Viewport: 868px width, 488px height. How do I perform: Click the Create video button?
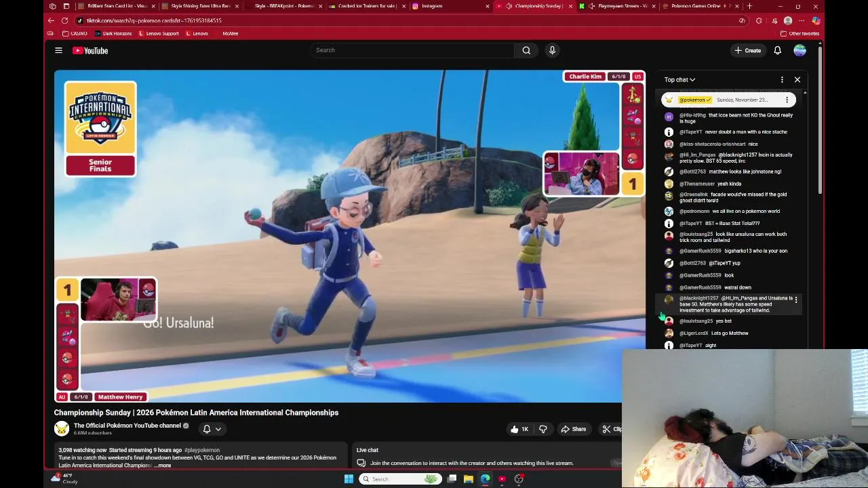[x=747, y=50]
